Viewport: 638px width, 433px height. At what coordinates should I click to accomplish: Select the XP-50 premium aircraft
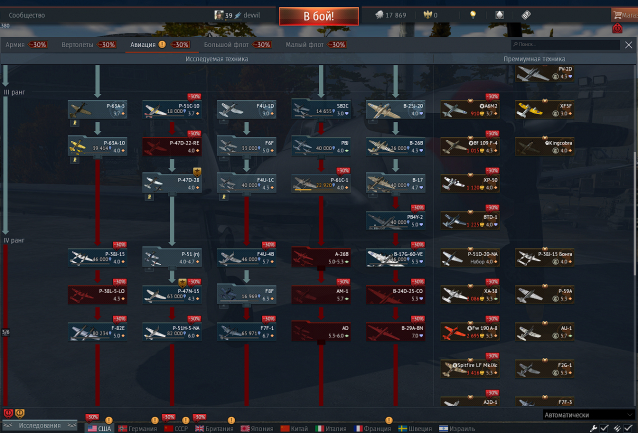pos(470,184)
